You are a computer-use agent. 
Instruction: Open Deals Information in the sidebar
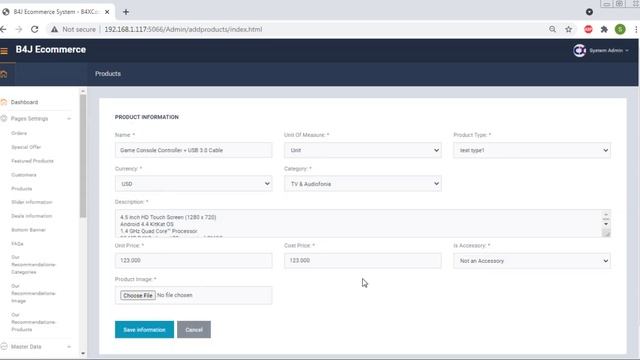click(31, 216)
